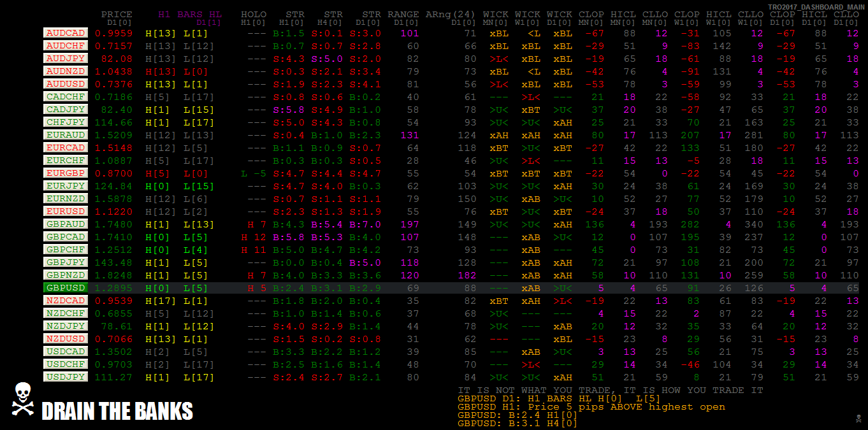Click 'GBPUSD: B:2.4 H1[0]' status line

(517, 415)
